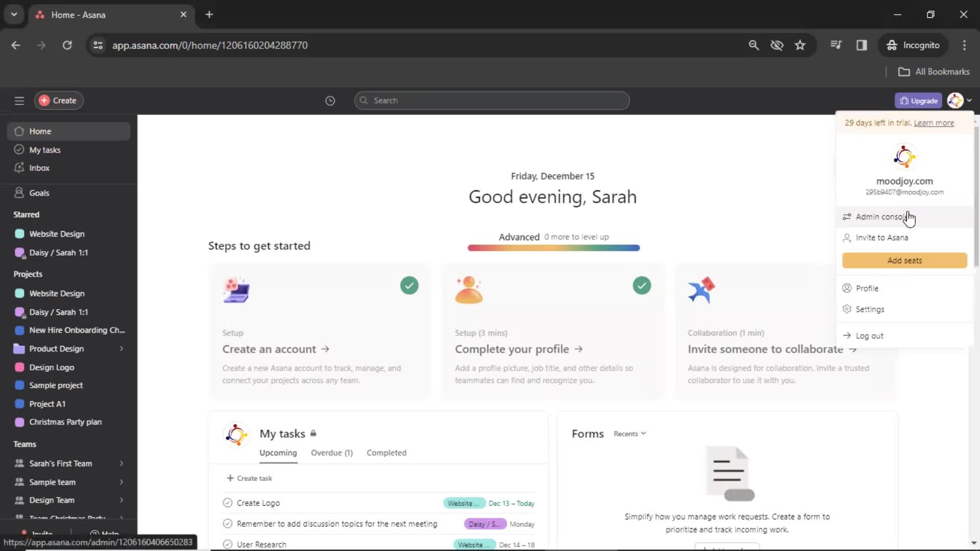Viewport: 980px width, 551px height.
Task: Open Project A1 in sidebar
Action: point(68,404)
